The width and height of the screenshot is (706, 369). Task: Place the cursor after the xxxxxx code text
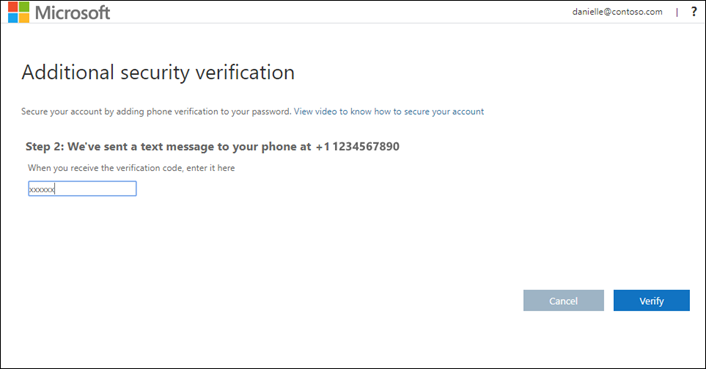[x=55, y=189]
